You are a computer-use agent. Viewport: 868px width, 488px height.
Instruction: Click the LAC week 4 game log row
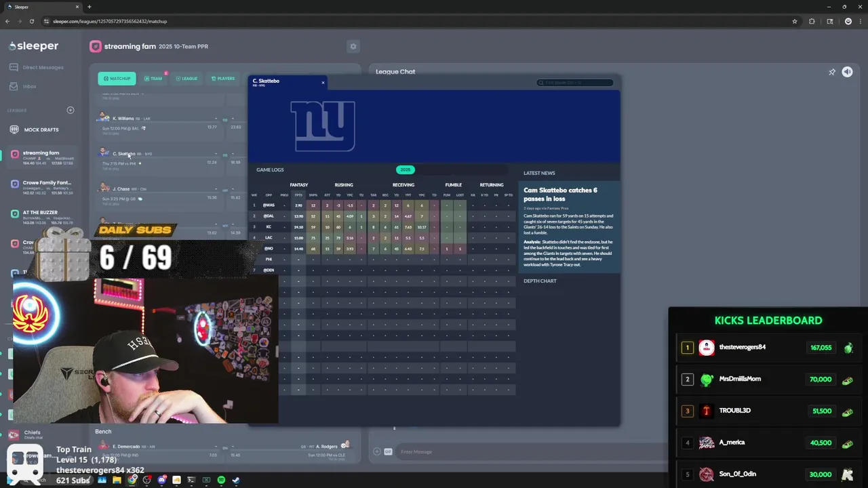pos(382,238)
